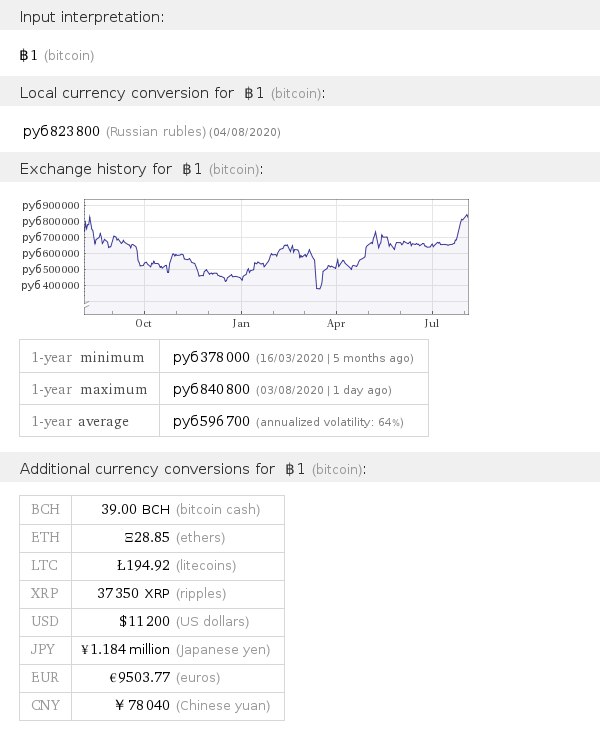Select the ฿1 bitcoin input interpretation result
The image size is (600, 735).
tap(57, 56)
